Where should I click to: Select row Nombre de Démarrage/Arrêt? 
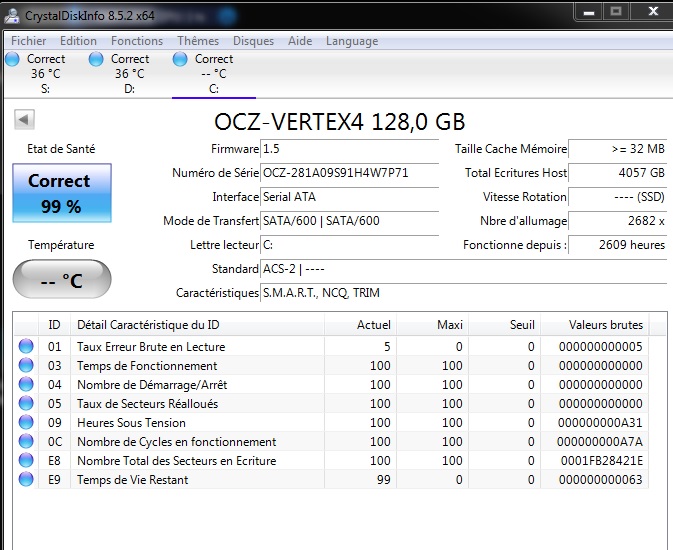(331, 384)
